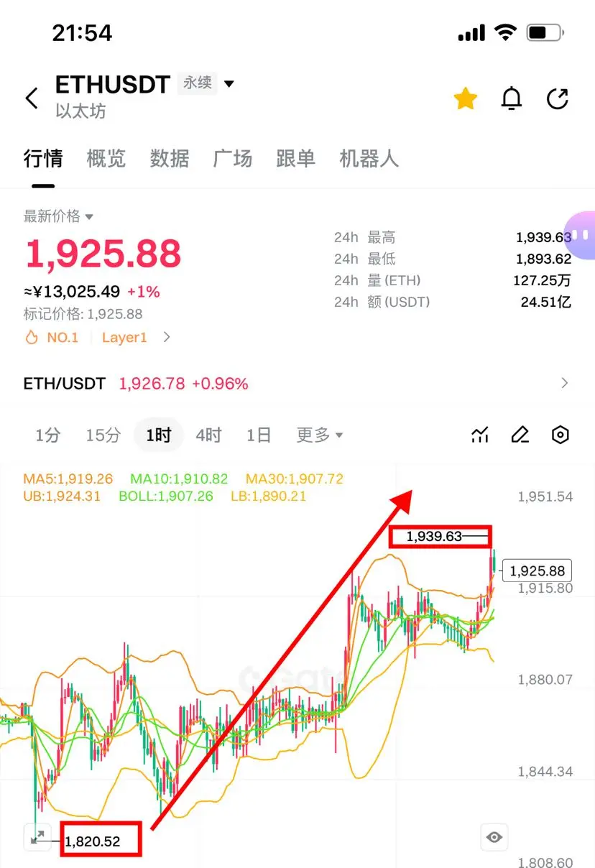Select the drawing pencil tool
This screenshot has height=868, width=595.
pos(520,435)
